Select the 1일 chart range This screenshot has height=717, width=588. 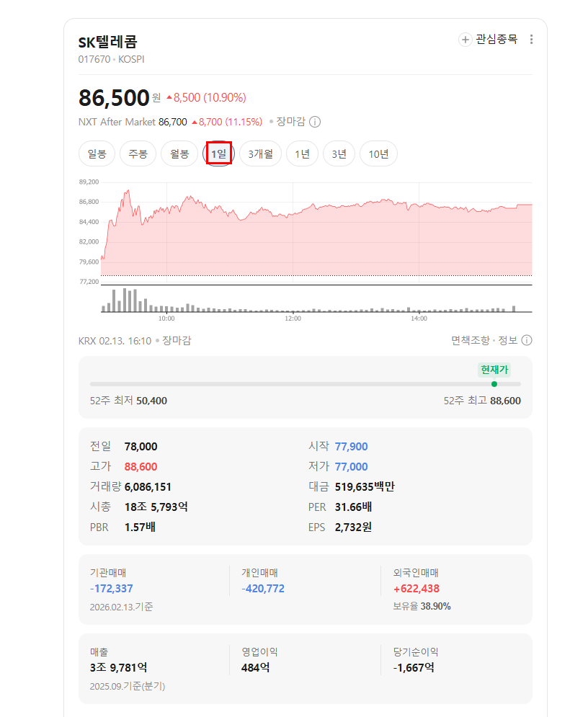click(218, 153)
